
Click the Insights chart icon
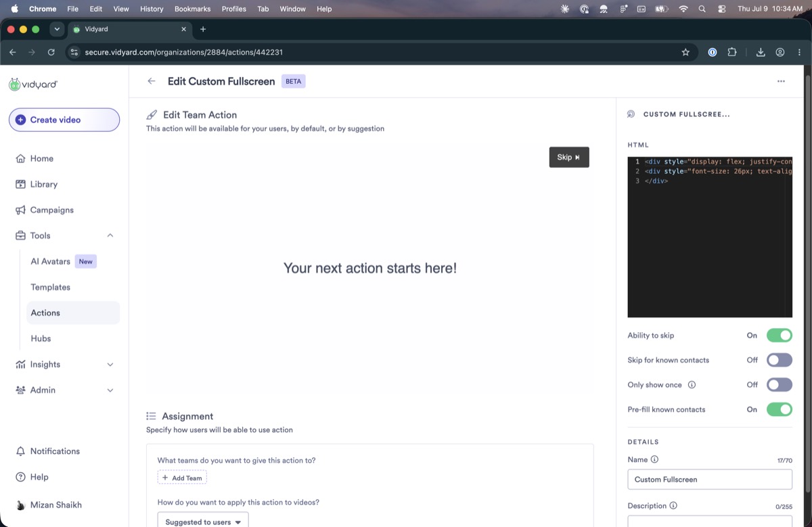(20, 364)
